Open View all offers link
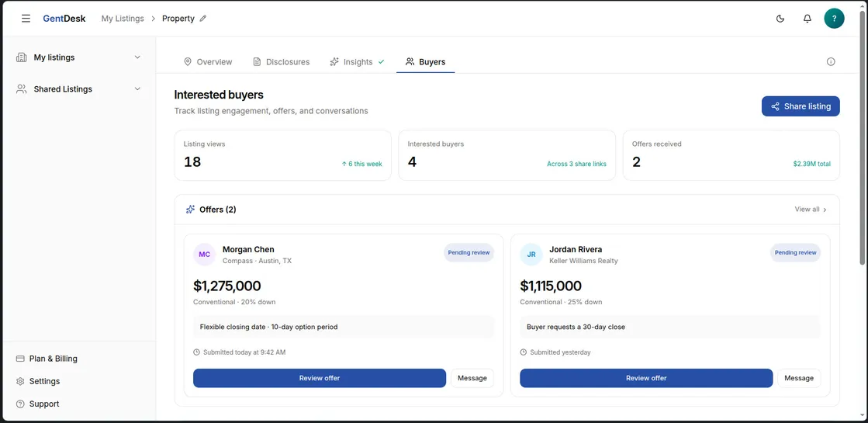Viewport: 868px width, 423px height. pyautogui.click(x=811, y=210)
